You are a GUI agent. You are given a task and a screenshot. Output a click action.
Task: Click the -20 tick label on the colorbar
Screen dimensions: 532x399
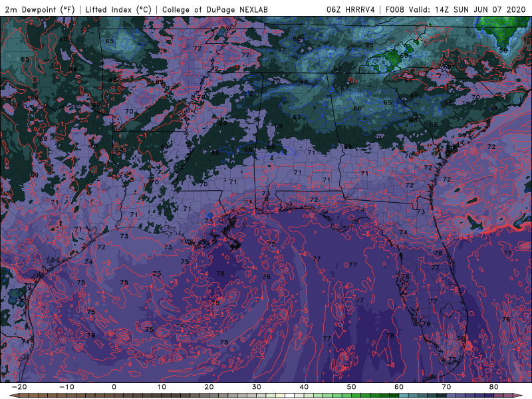(x=19, y=387)
